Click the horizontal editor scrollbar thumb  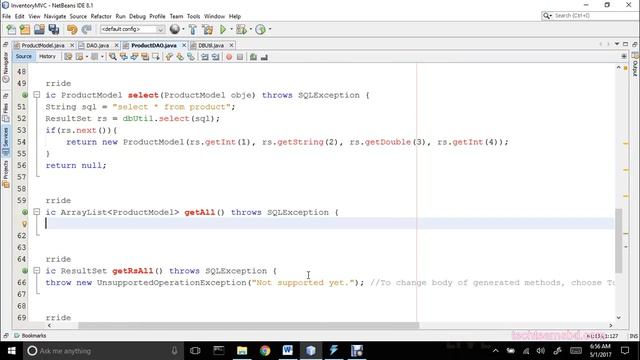click(x=249, y=325)
